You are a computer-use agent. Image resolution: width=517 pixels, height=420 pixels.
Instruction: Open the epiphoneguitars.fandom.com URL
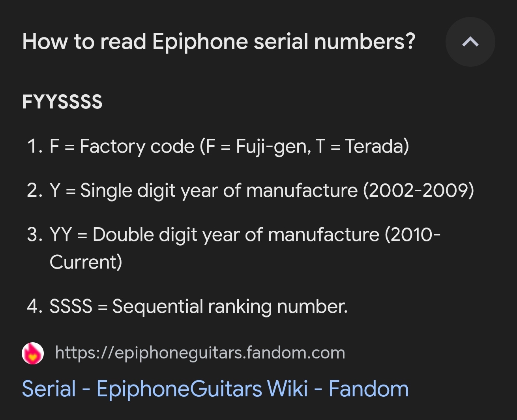[200, 353]
